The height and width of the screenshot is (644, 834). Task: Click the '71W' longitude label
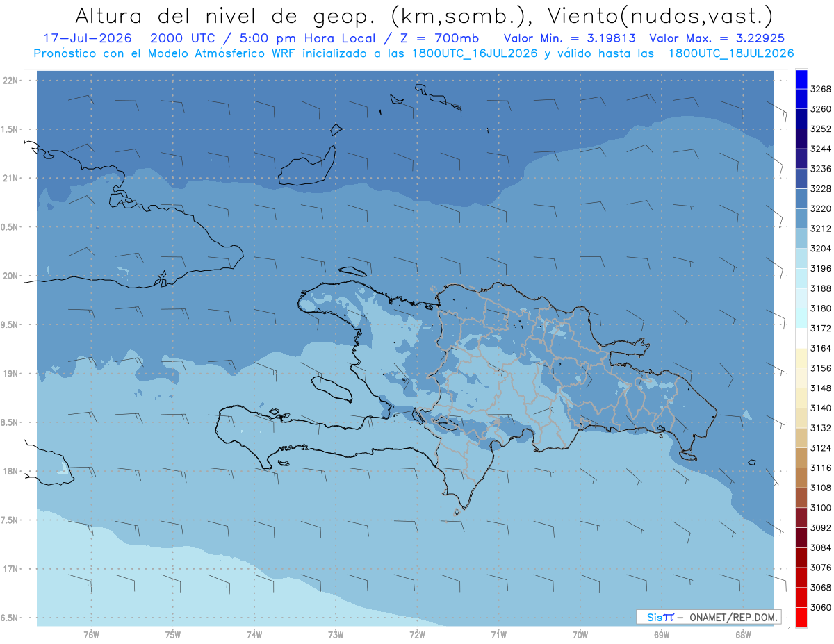(498, 635)
